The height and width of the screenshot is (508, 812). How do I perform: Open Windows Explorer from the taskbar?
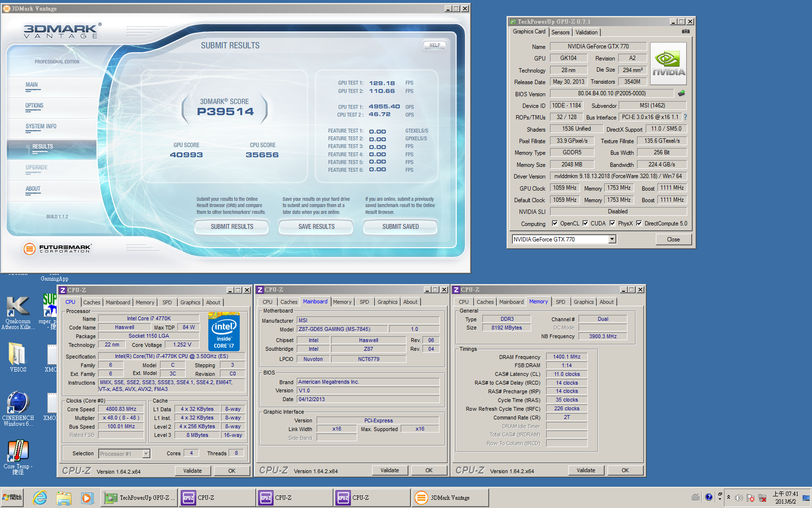click(63, 497)
